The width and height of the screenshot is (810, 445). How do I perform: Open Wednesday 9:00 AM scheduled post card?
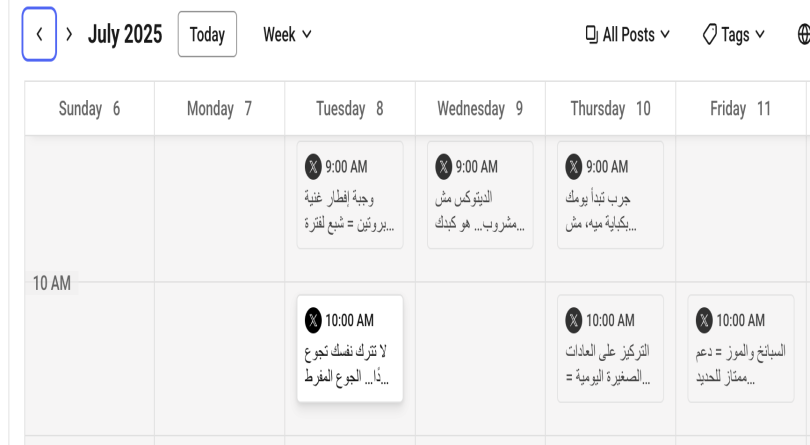click(x=480, y=195)
